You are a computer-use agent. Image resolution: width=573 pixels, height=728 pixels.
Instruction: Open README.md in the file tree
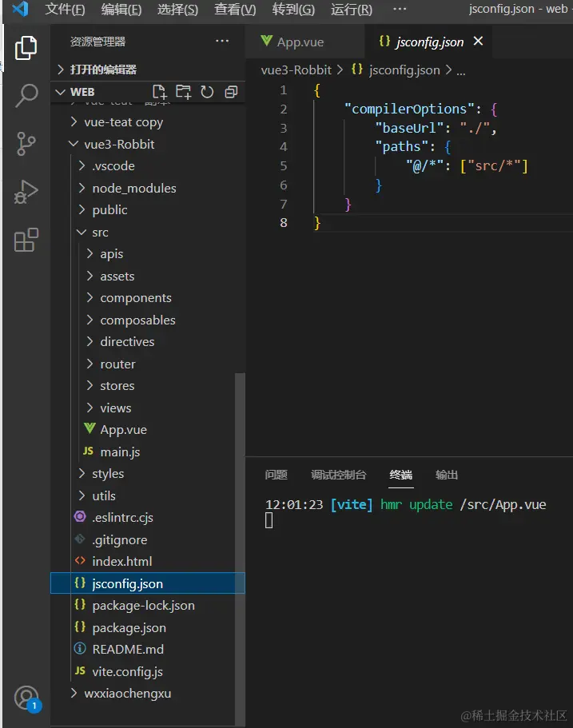[148, 649]
